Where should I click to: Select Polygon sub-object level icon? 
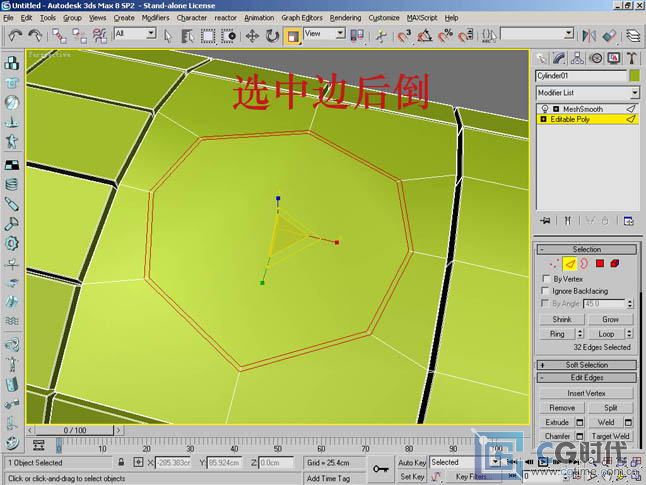coord(599,263)
